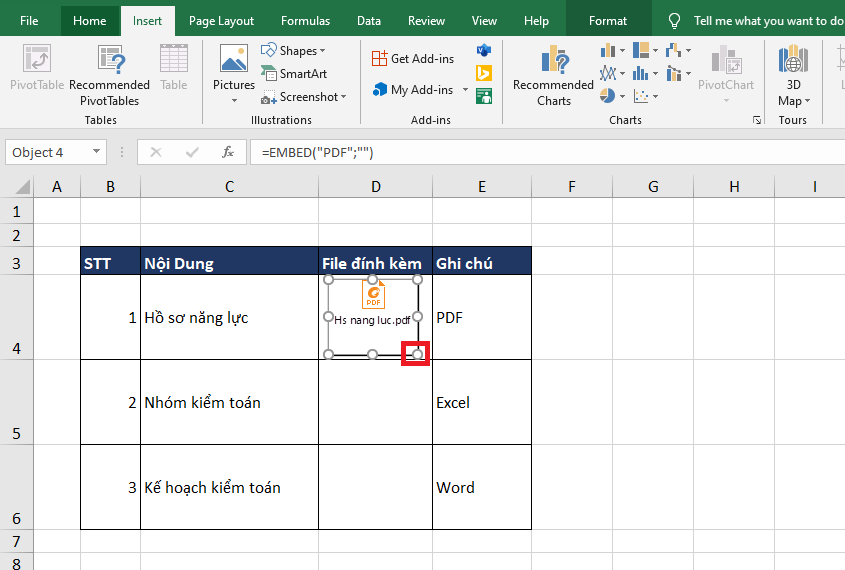Click the Insert Column or Bar Chart icon
845x570 pixels.
pyautogui.click(x=608, y=51)
